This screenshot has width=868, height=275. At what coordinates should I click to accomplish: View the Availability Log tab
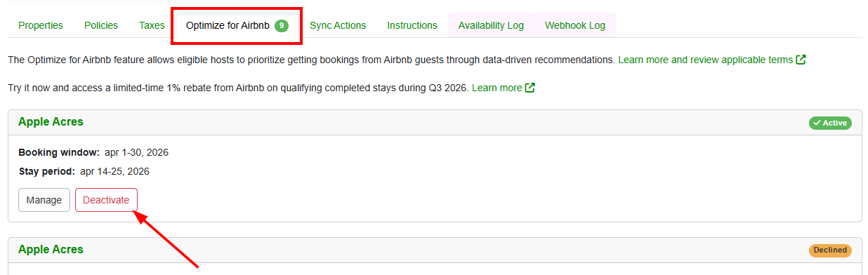click(x=491, y=25)
